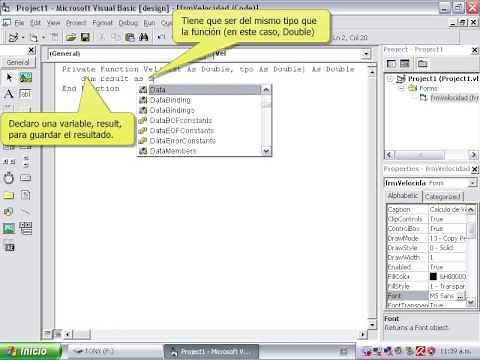480x360 pixels.
Task: Open dropdown arrow next to Add Form icon
Action: click(x=43, y=37)
